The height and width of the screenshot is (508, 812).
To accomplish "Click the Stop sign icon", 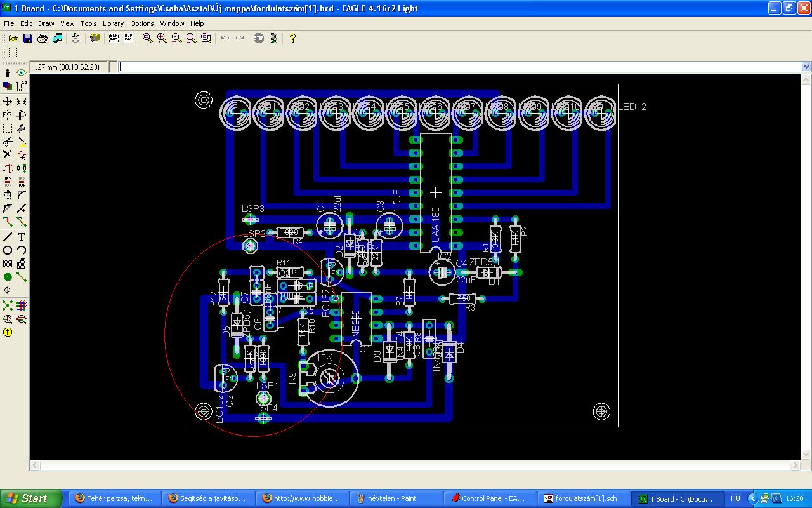I will point(259,38).
